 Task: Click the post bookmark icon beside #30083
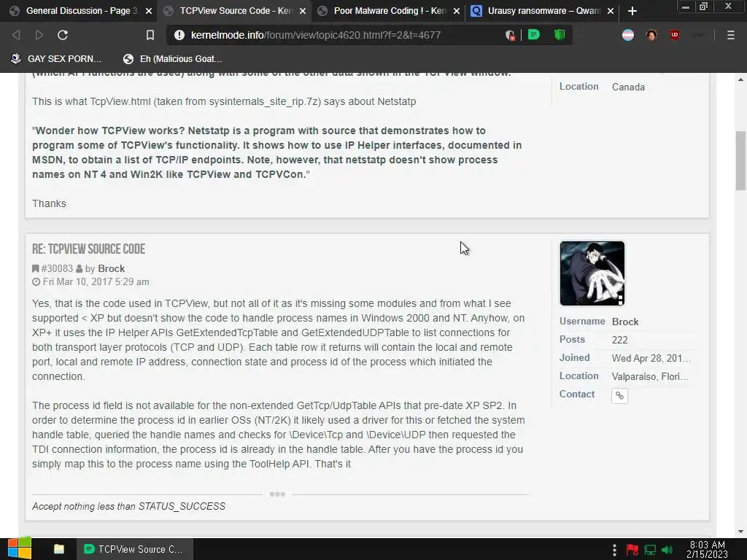tap(35, 268)
